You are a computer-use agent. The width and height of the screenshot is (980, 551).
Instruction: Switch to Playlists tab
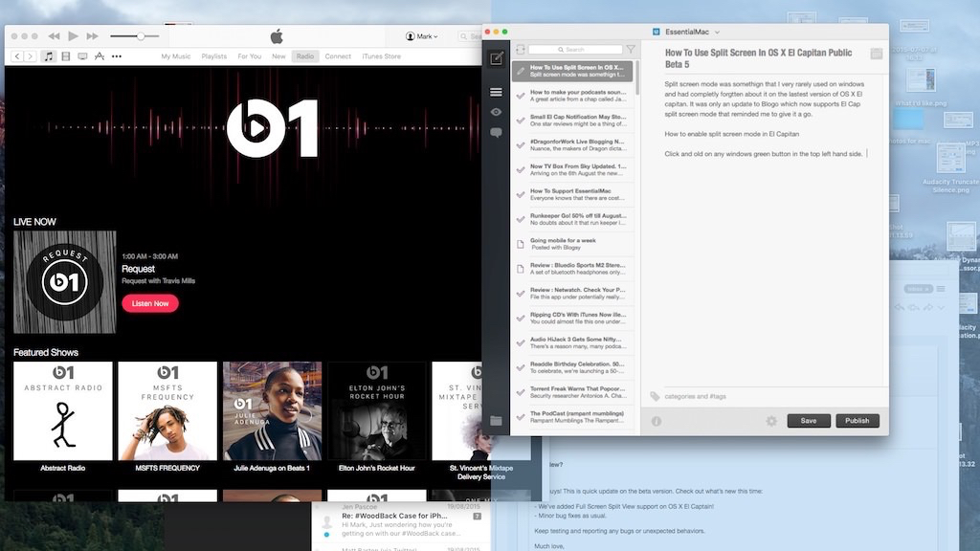[x=213, y=56]
